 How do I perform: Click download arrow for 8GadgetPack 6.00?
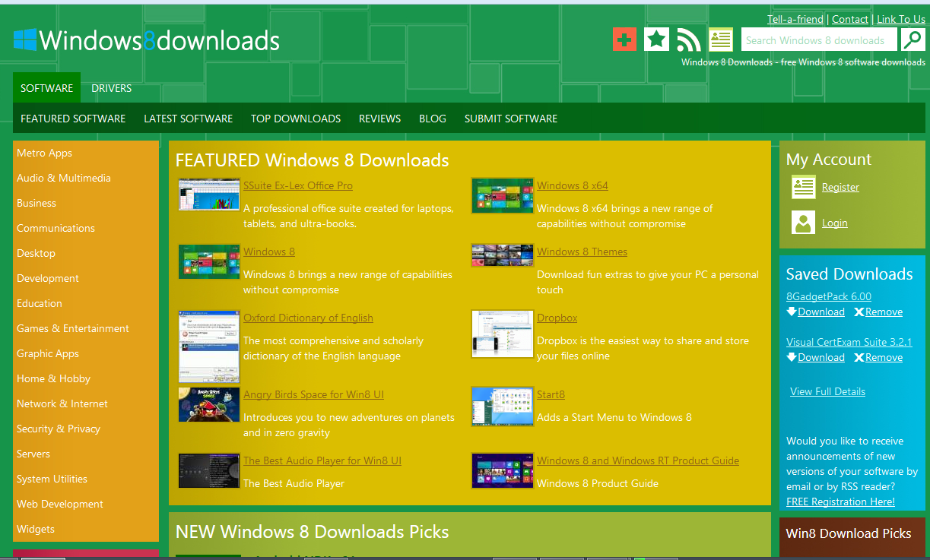[x=792, y=312]
